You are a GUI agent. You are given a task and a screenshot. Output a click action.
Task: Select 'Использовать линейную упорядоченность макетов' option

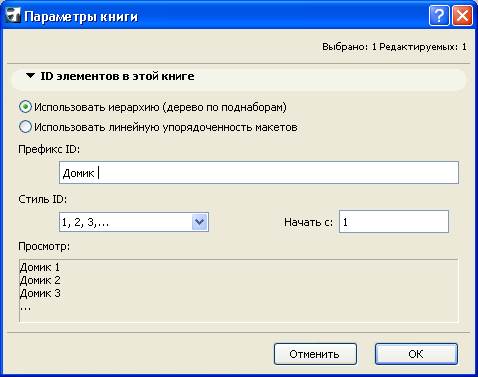pos(25,127)
